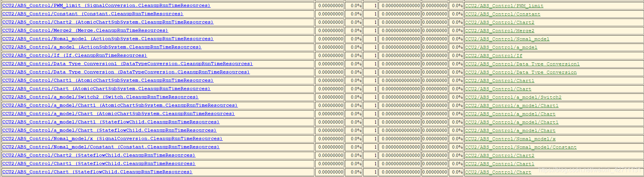Follow green CCU2/ABS_Control/Constant block link
Image resolution: width=644 pixels, height=177 pixels.
pyautogui.click(x=503, y=14)
